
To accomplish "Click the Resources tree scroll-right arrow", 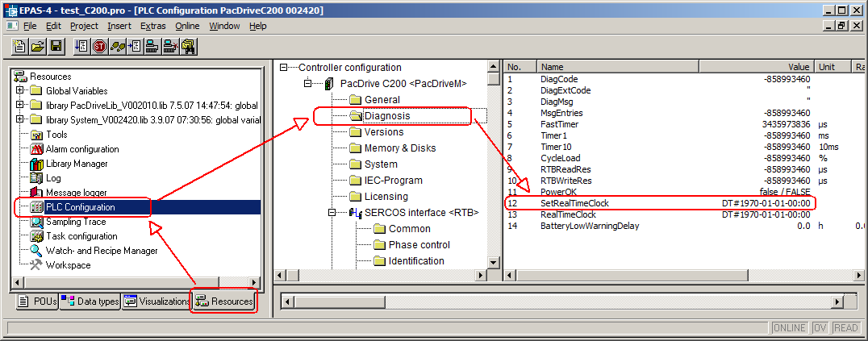I will click(x=255, y=282).
